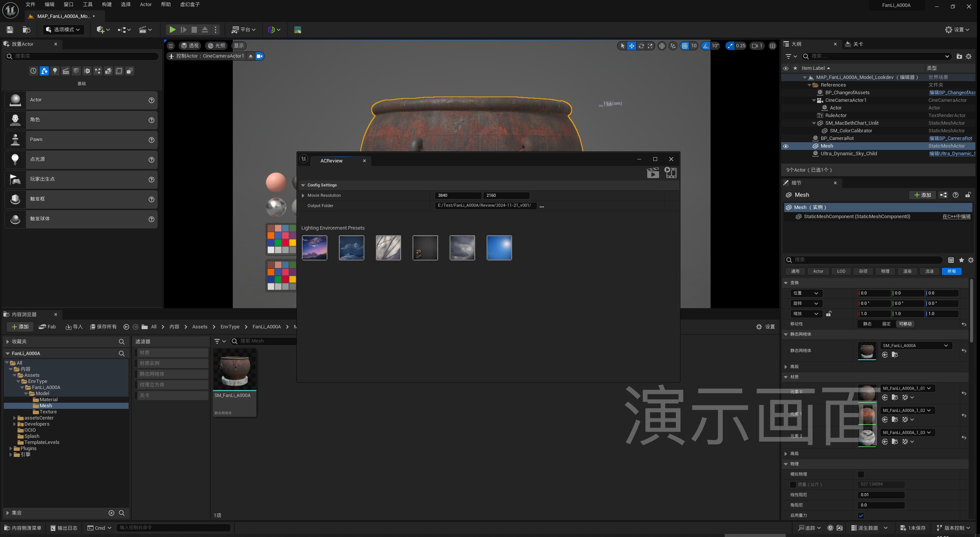Toggle the enable gravity checkbox

tap(861, 516)
